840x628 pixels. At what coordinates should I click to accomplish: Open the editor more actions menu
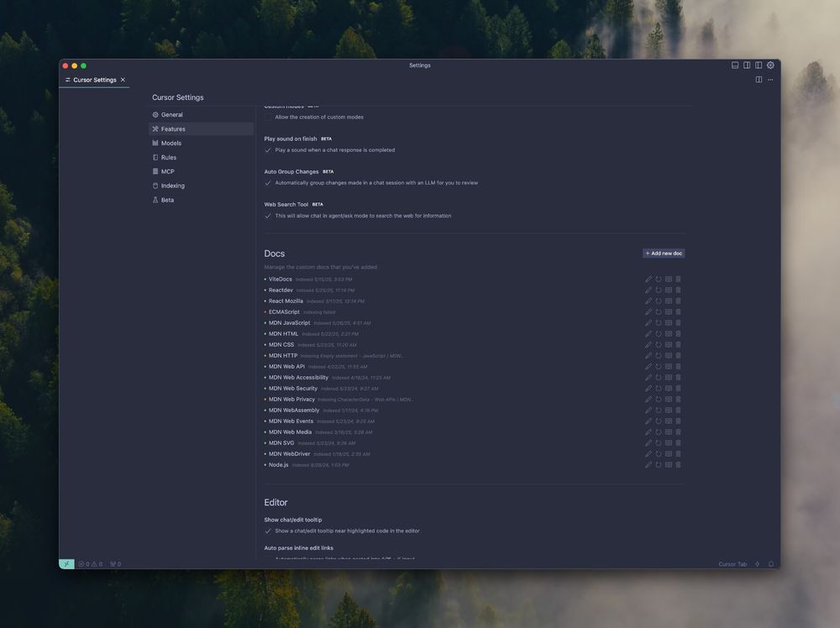tap(770, 80)
